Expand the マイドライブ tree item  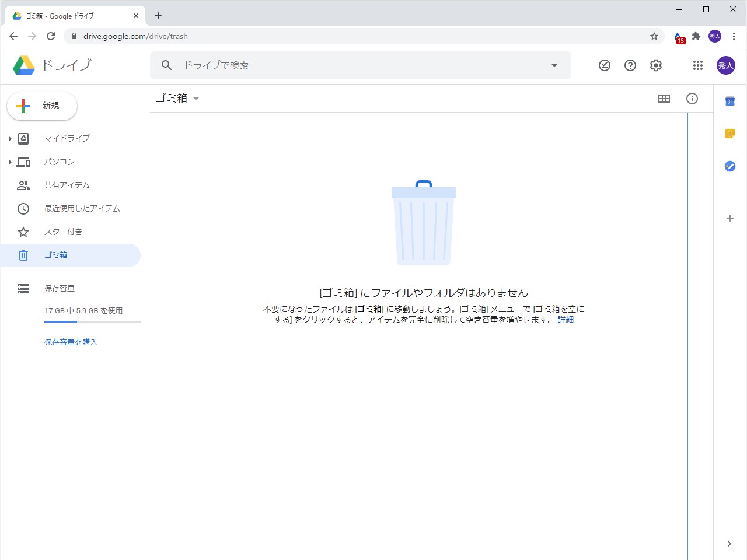point(9,138)
